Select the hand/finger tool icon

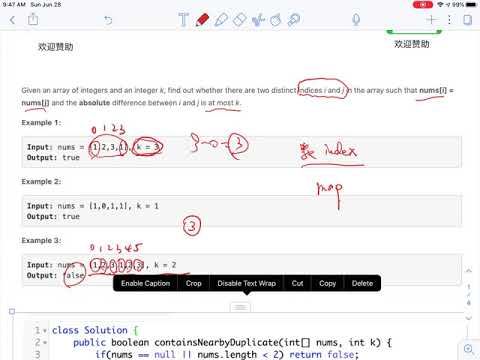click(x=276, y=20)
